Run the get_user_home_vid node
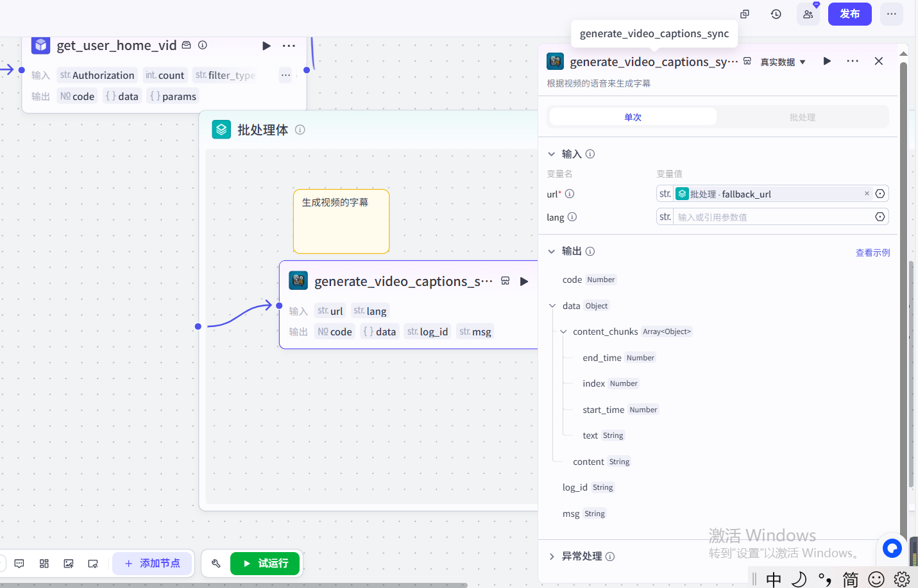The image size is (918, 588). [266, 46]
